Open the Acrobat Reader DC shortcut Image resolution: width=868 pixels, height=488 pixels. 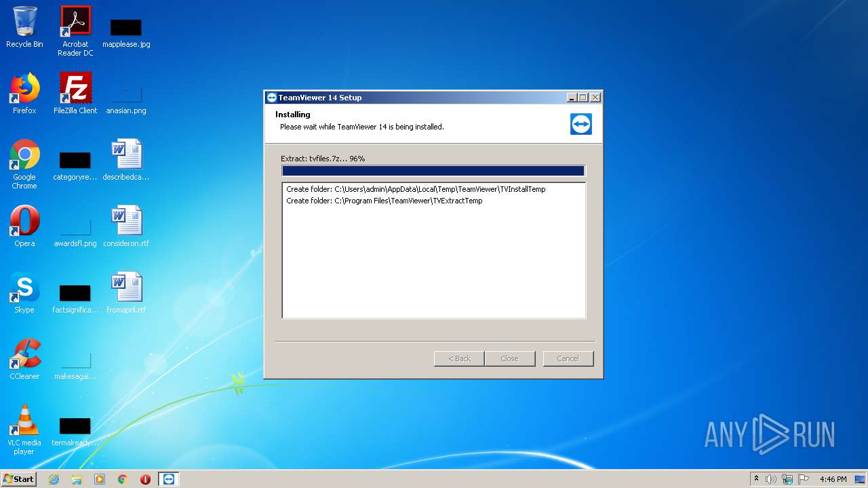(x=75, y=31)
